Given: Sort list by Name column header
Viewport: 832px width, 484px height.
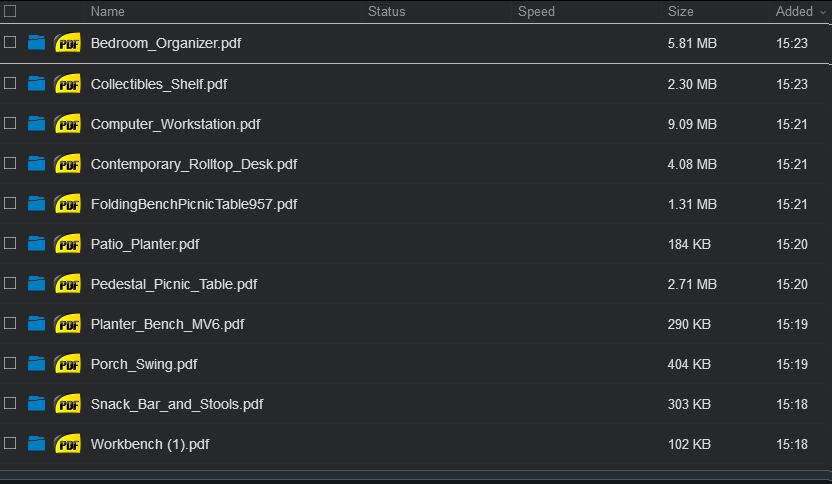Looking at the screenshot, I should coord(108,11).
